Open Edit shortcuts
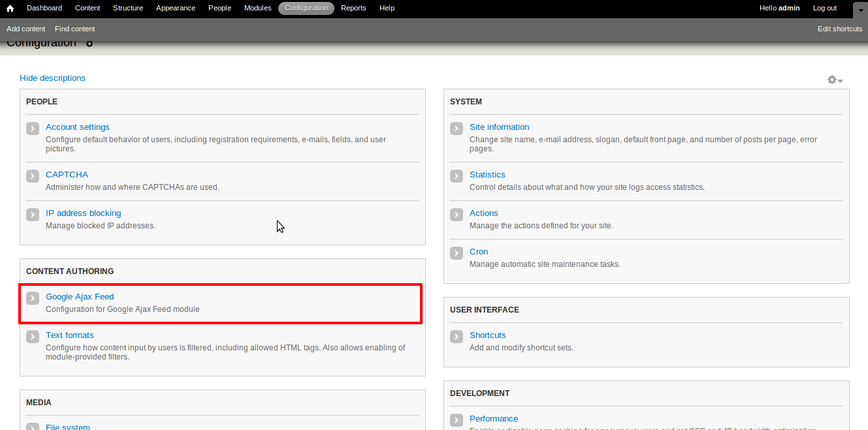The height and width of the screenshot is (430, 868). (x=840, y=29)
